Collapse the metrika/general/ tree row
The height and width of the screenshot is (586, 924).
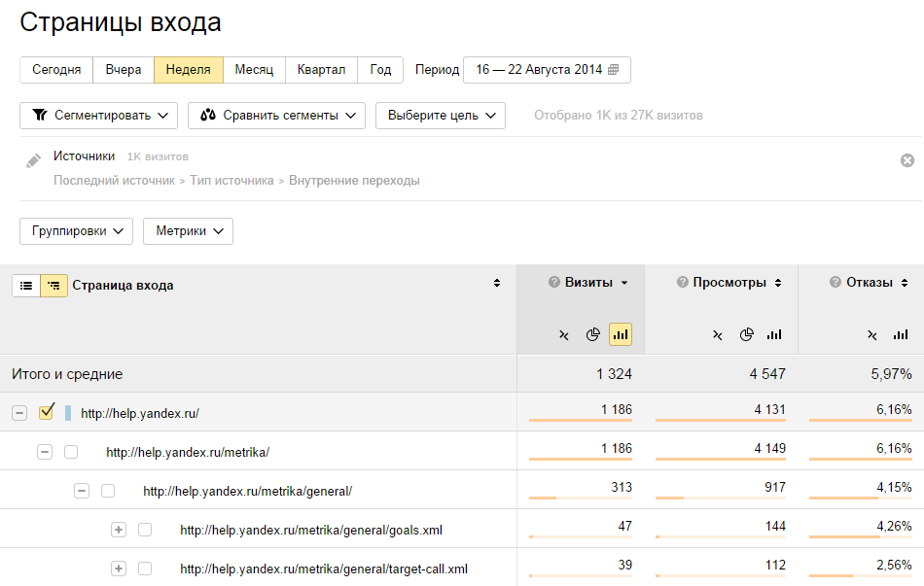point(82,491)
